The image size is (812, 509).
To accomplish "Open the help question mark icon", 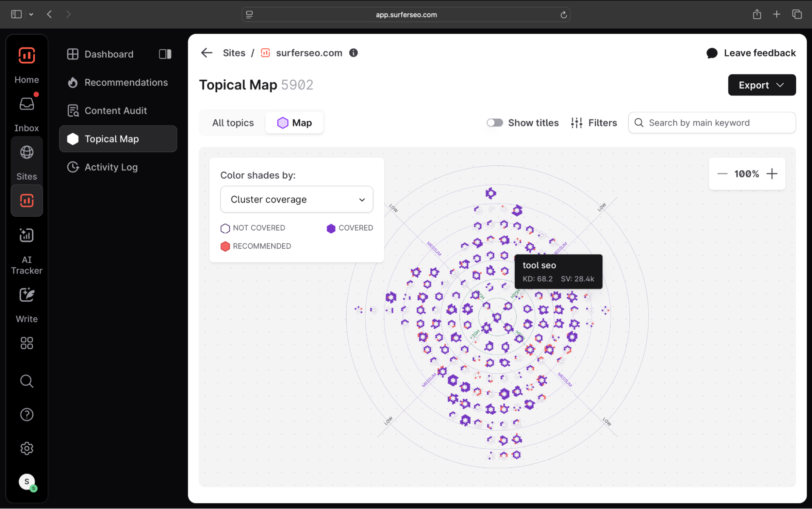I will [27, 415].
